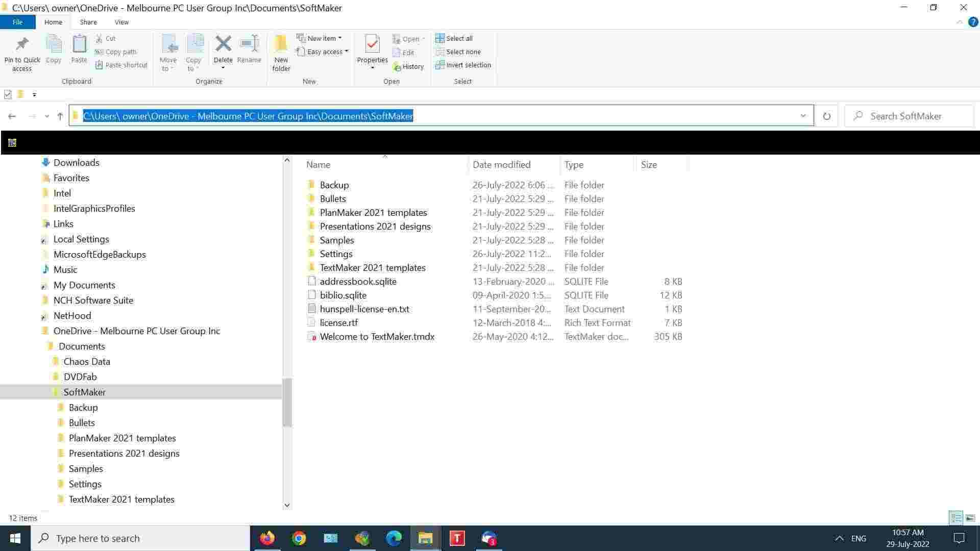
Task: Click the navigation pane vertical scrollbar thumb
Action: [x=287, y=402]
